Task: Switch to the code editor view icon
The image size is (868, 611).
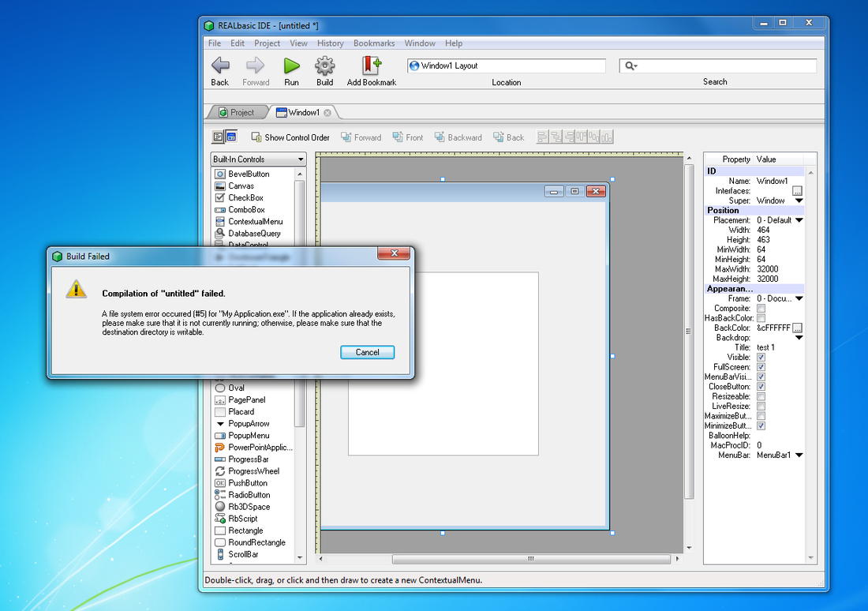Action: (219, 137)
